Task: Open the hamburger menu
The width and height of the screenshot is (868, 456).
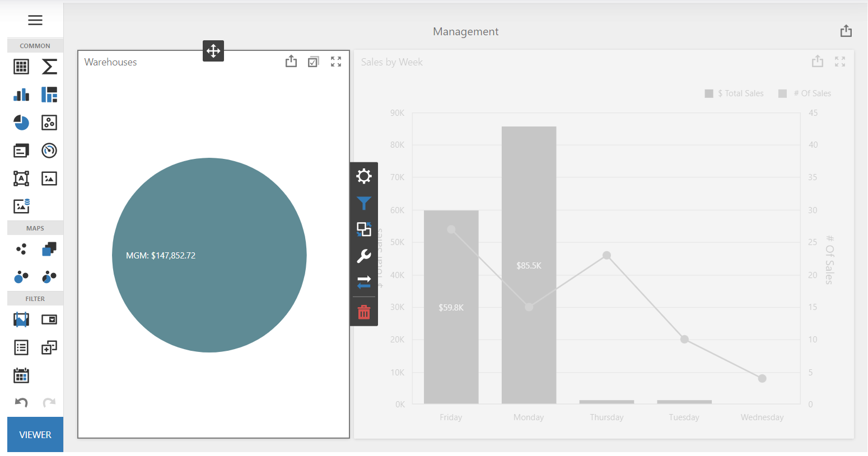Action: click(35, 20)
